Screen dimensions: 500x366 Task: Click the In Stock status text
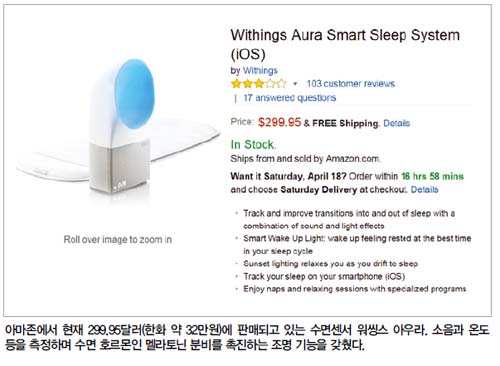click(x=253, y=145)
